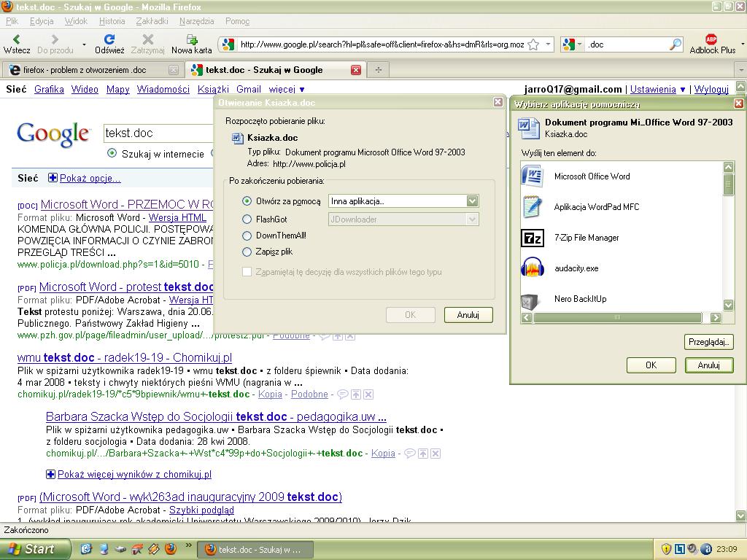This screenshot has height=560, width=747.
Task: Select Nero BackItUp icon in list
Action: pos(530,300)
